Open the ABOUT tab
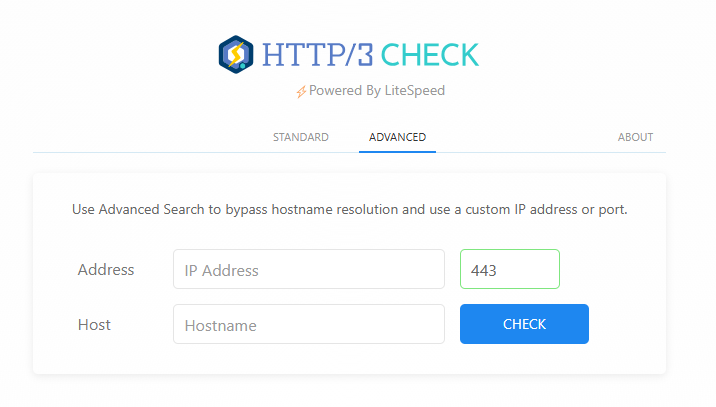Viewport: 716px width, 407px height. (636, 137)
